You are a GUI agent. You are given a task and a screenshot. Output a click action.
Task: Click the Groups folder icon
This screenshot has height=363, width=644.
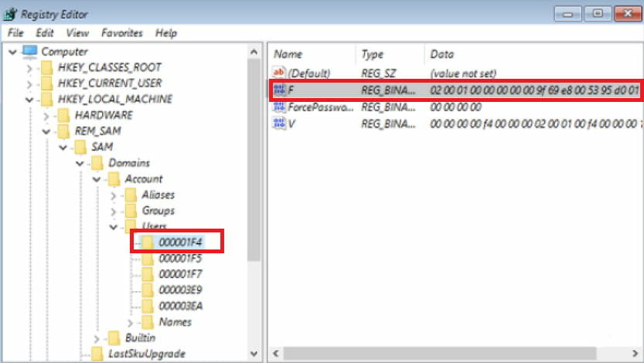point(131,212)
